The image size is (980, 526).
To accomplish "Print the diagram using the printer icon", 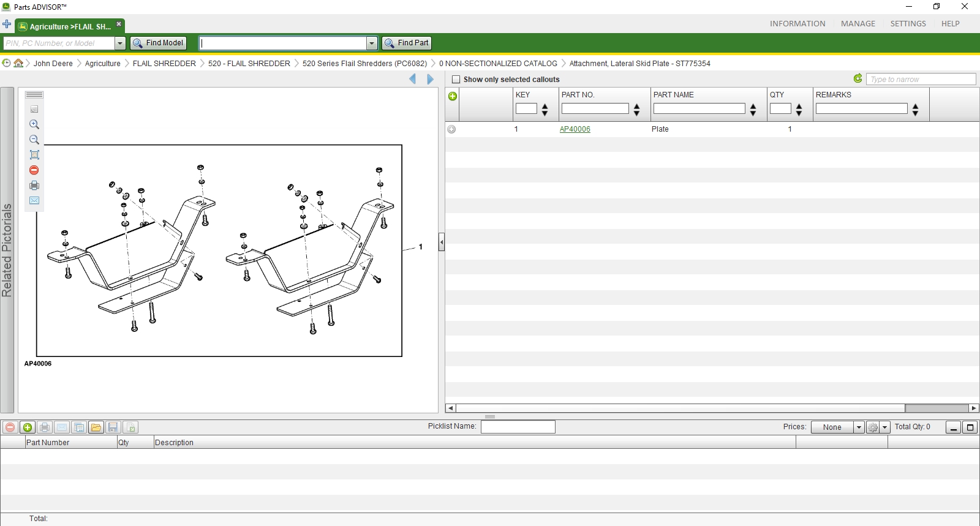I will coord(34,186).
